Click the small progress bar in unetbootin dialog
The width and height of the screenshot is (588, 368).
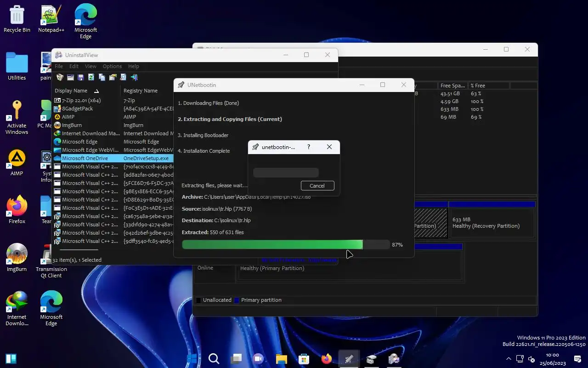[286, 173]
